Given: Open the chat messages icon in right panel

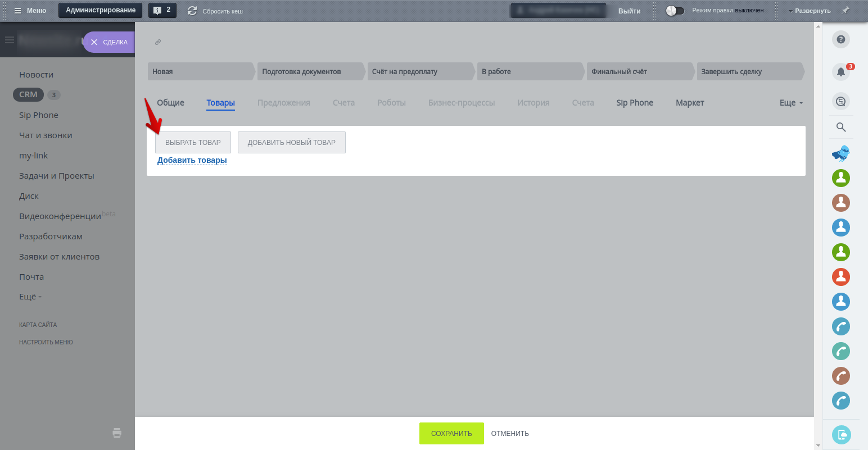Looking at the screenshot, I should (x=840, y=102).
